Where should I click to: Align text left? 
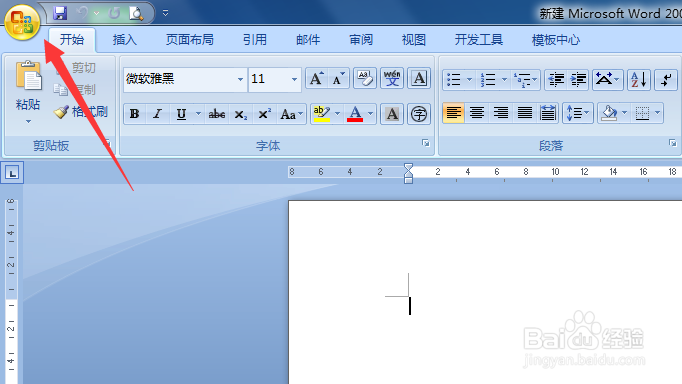tap(453, 113)
